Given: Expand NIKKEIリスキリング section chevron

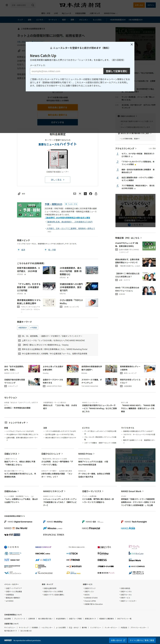Looking at the screenshot, I should coord(54,491).
